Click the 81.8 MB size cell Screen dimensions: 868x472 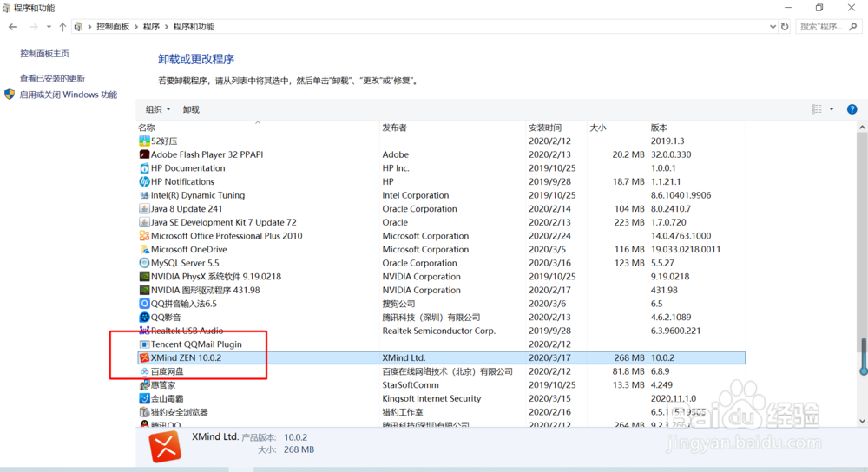(x=628, y=371)
